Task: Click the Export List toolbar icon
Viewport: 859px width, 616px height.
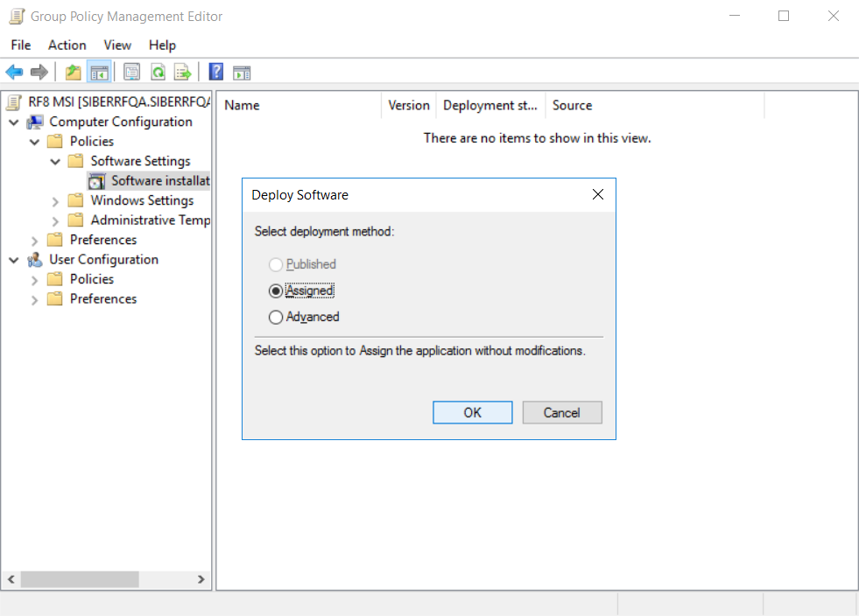Action: click(182, 72)
